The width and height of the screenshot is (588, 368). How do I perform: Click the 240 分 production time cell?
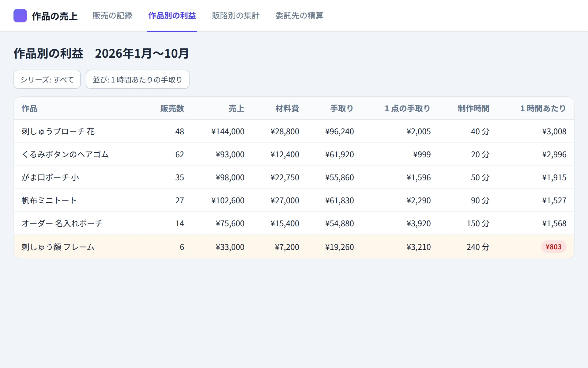pos(478,247)
